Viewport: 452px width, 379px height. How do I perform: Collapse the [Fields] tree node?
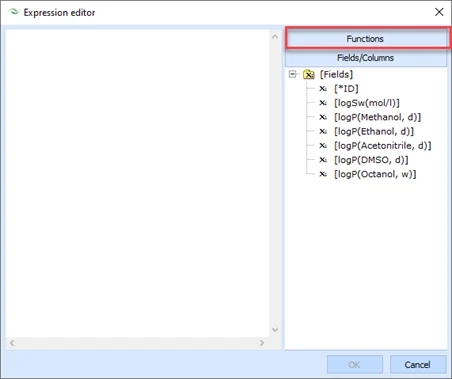(x=292, y=74)
